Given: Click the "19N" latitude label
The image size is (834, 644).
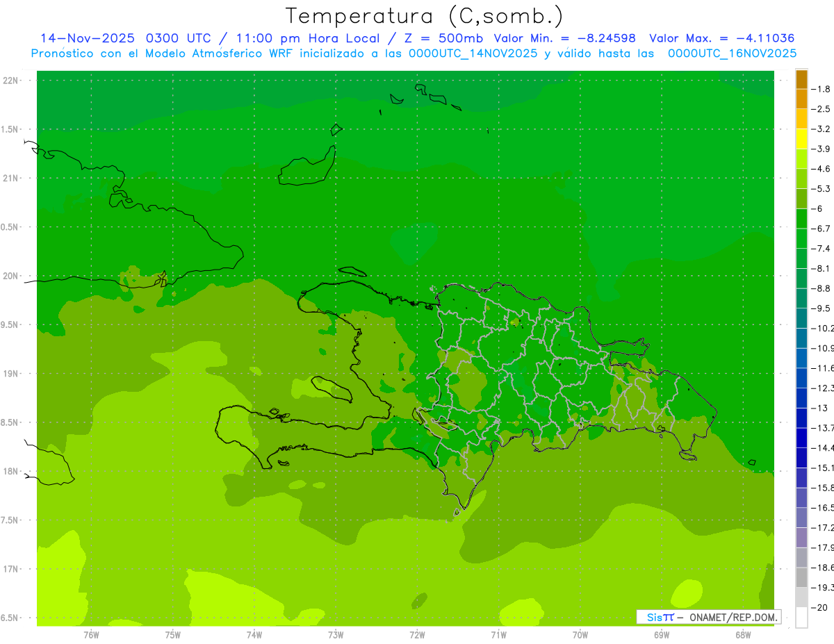Looking at the screenshot, I should coord(10,373).
